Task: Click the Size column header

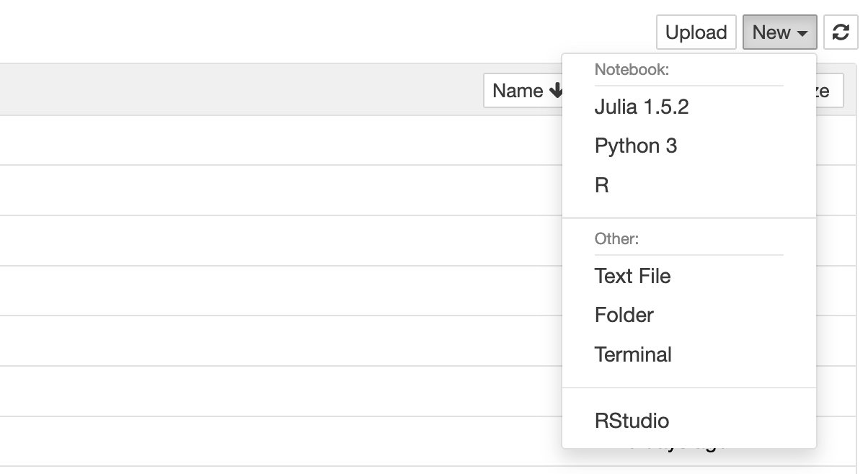Action: pos(829,91)
